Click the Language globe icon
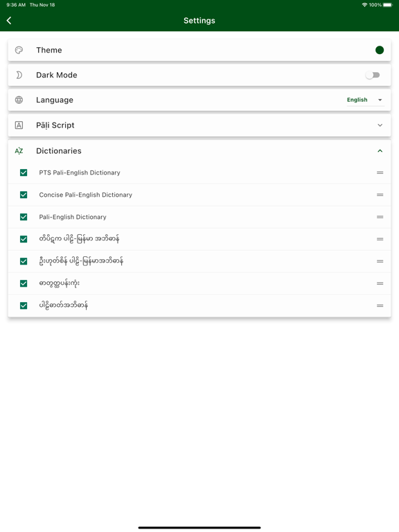 (x=19, y=100)
